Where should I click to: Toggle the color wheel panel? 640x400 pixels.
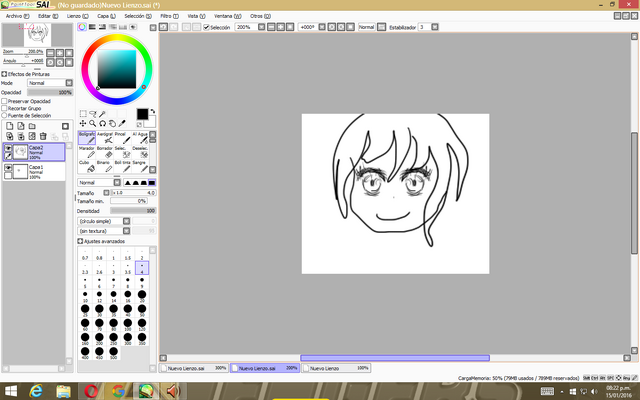click(x=82, y=27)
